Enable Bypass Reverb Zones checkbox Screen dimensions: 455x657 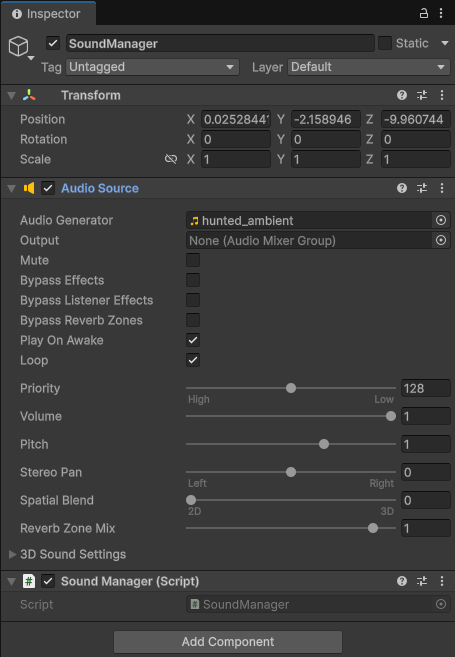193,320
